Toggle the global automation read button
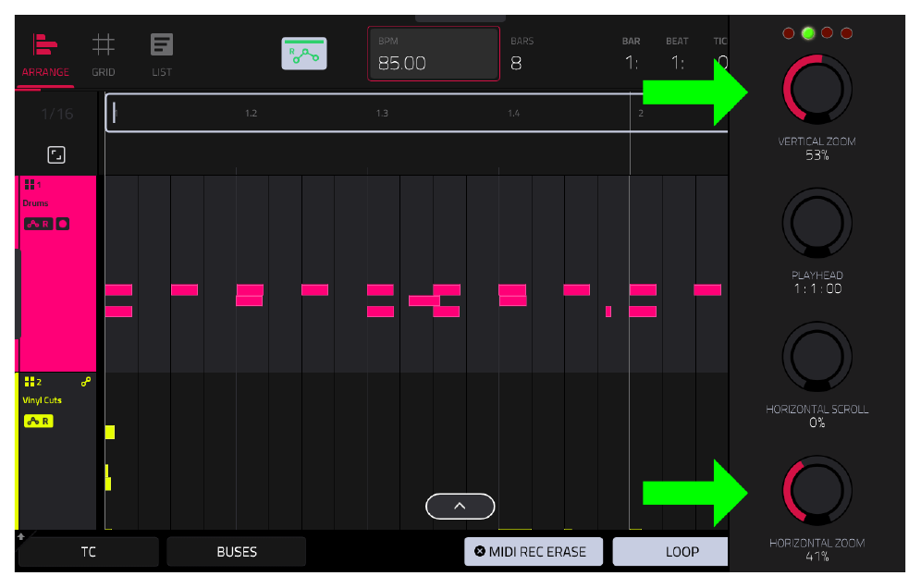The width and height of the screenshot is (921, 588). [303, 54]
